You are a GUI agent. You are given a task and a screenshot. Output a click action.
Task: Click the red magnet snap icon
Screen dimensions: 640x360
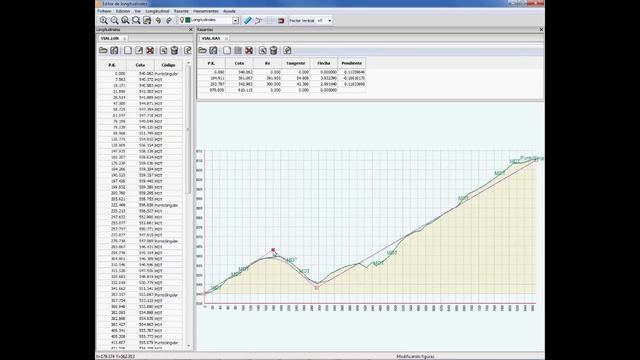[x=281, y=20]
